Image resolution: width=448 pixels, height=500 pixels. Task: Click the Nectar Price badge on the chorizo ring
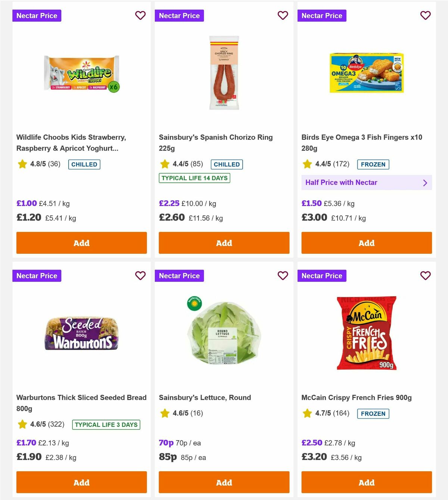[x=180, y=15]
